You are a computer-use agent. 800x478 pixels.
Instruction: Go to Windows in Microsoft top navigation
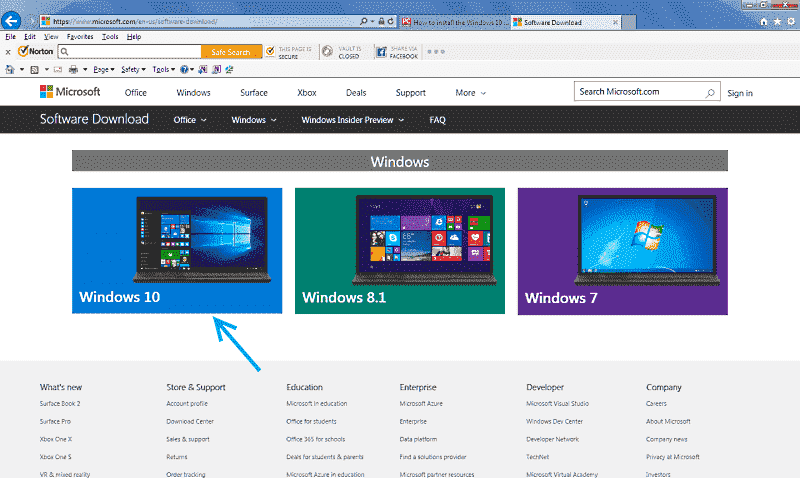click(193, 92)
